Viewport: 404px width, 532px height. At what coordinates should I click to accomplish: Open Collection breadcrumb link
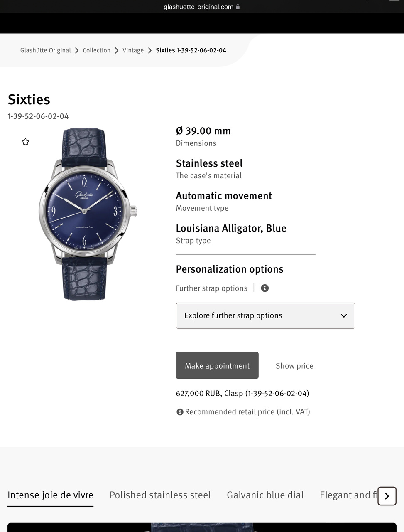96,50
